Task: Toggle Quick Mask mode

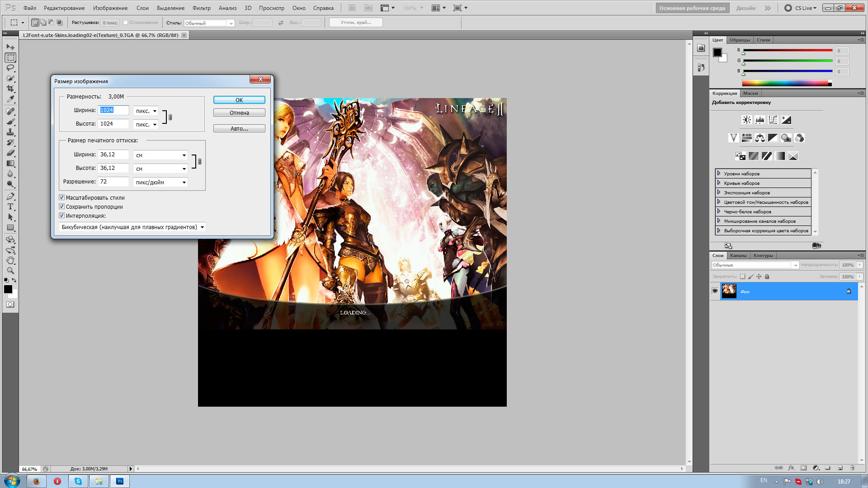Action: click(10, 305)
